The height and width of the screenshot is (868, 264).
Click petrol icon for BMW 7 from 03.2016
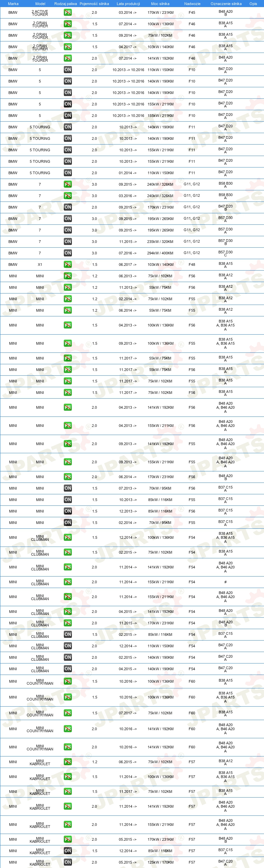tap(68, 196)
